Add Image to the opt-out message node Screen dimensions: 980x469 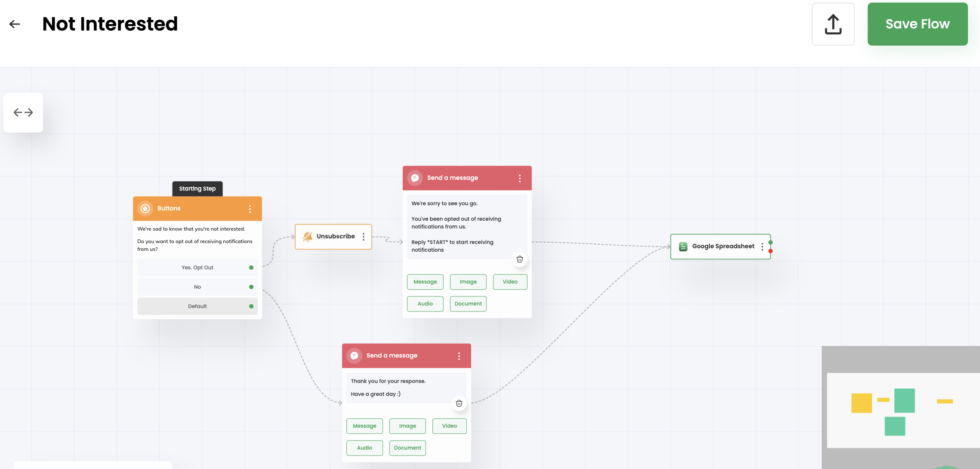coord(468,282)
